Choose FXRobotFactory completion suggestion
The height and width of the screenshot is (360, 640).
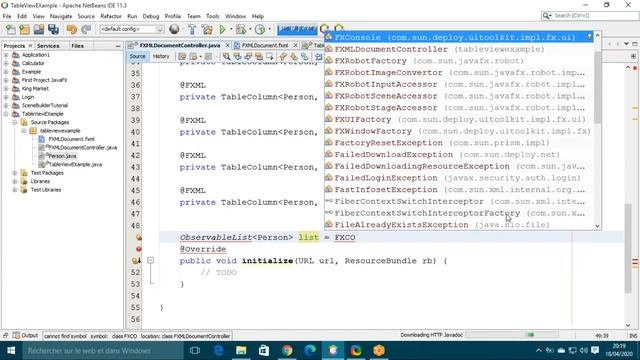click(459, 61)
